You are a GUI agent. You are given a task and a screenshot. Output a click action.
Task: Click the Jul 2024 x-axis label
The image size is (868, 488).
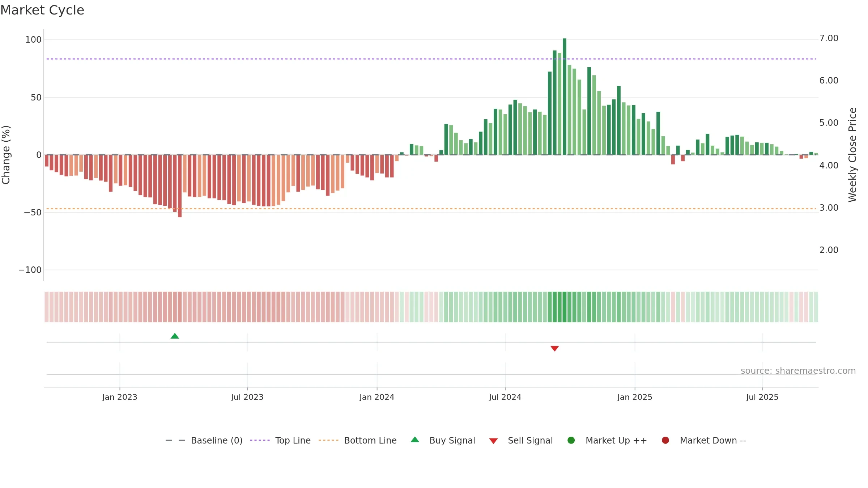(505, 397)
